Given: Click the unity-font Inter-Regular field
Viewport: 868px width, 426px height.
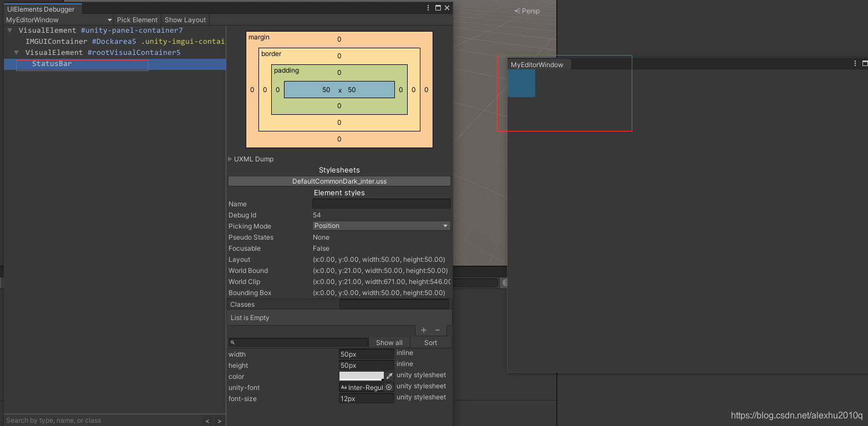Looking at the screenshot, I should (362, 387).
